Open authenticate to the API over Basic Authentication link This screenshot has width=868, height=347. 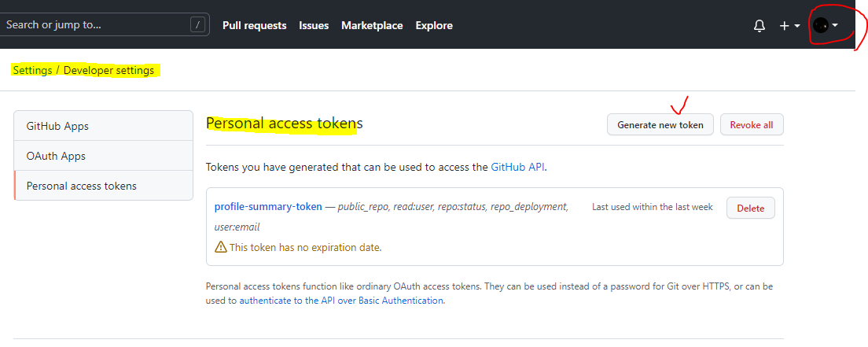341,301
